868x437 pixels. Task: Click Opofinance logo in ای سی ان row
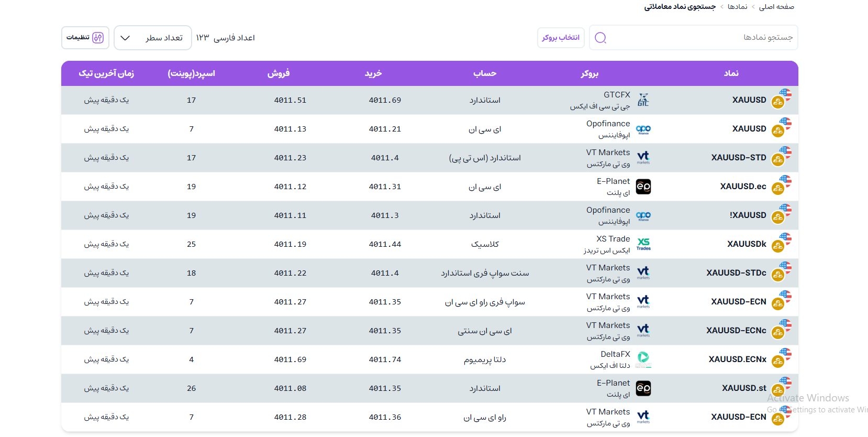(643, 129)
